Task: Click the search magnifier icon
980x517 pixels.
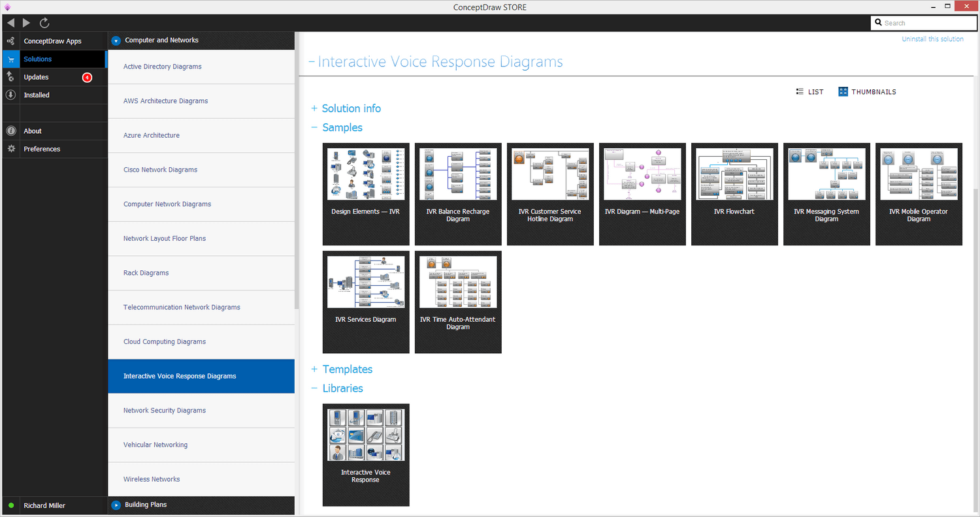Action: pos(879,23)
